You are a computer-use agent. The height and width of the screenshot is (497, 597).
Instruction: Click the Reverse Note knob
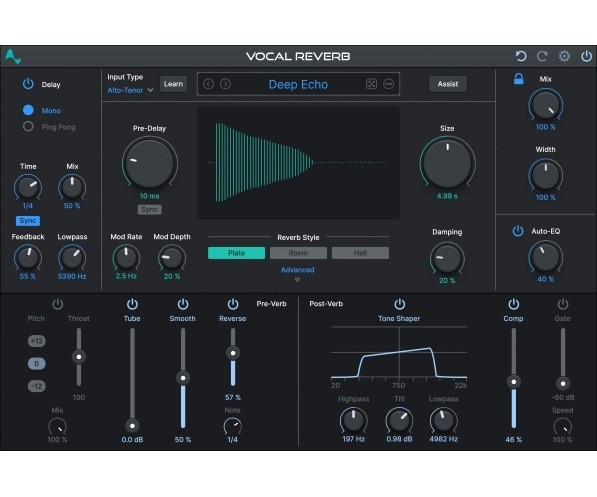point(233,427)
